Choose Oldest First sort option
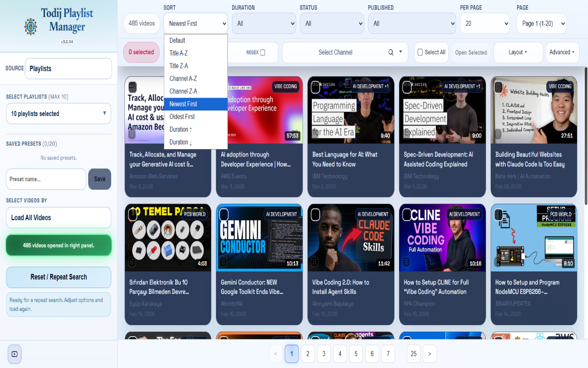 pos(196,117)
